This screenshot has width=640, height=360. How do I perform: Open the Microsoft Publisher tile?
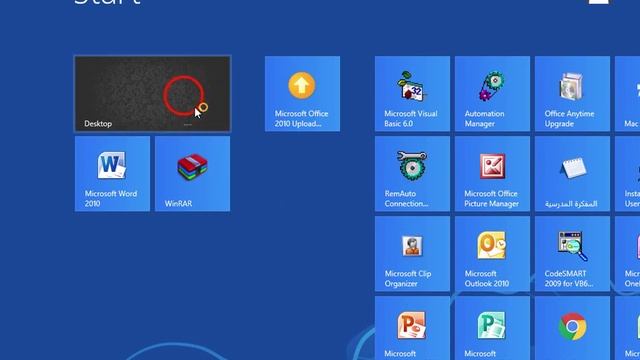(x=492, y=328)
